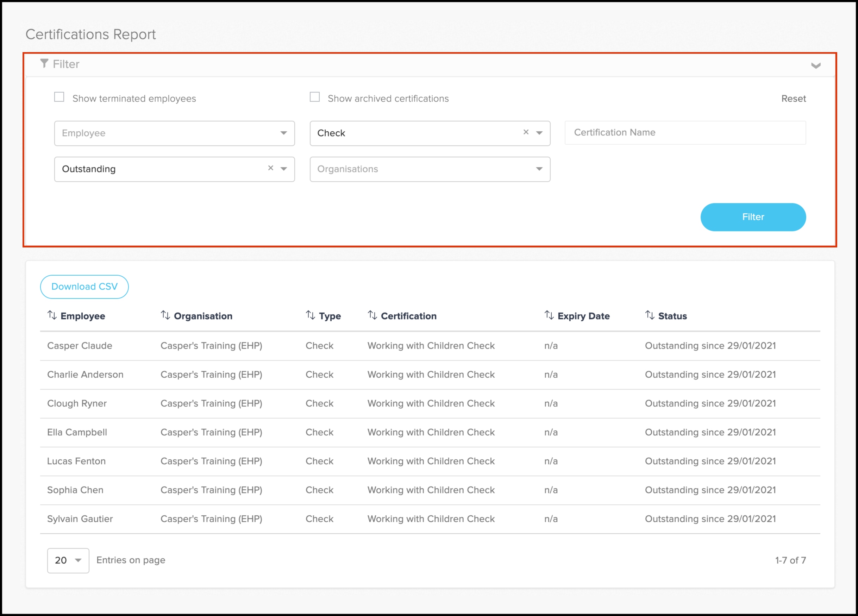
Task: Clear the Check type selection
Action: tap(526, 132)
